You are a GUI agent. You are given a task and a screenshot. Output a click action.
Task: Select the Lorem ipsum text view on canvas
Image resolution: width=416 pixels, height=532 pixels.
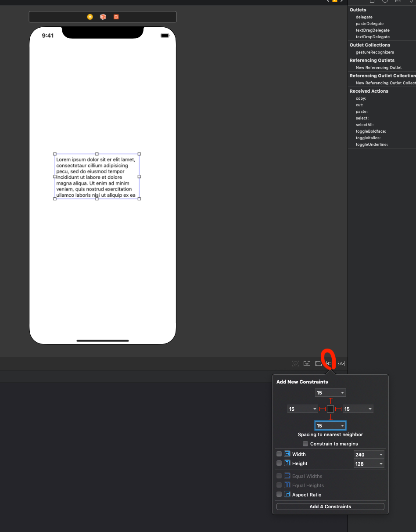click(97, 177)
